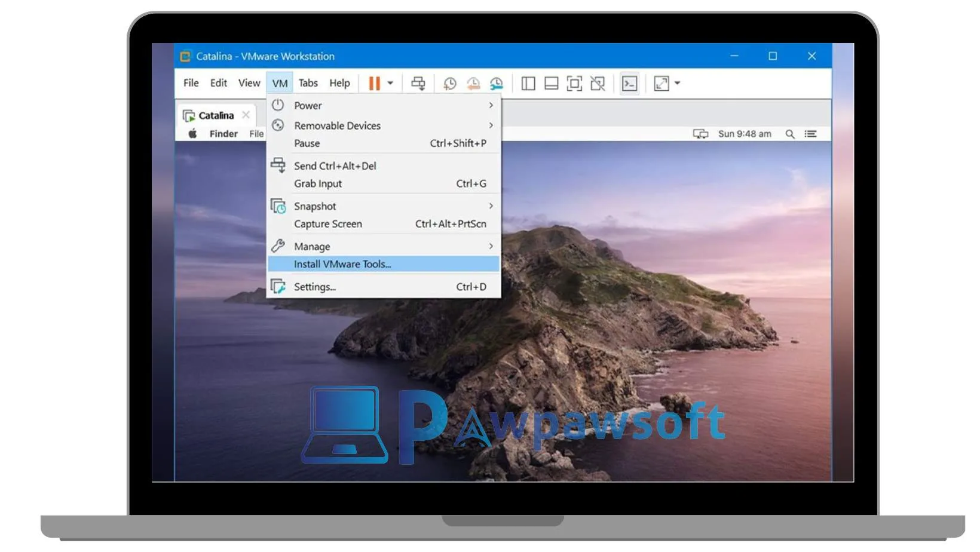Image resolution: width=980 pixels, height=552 pixels.
Task: Open the Snapshot Manager toolbar icon
Action: pos(496,84)
